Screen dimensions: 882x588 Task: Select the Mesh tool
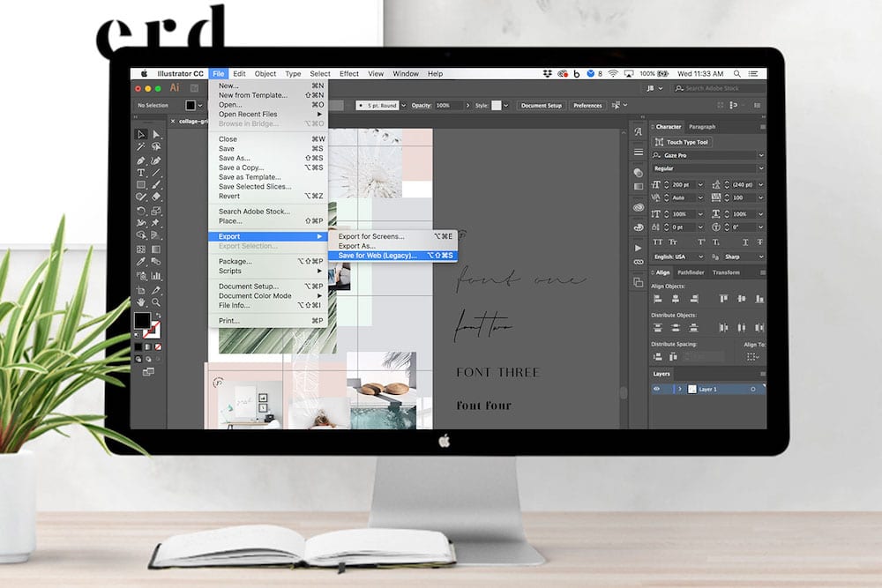tap(140, 249)
